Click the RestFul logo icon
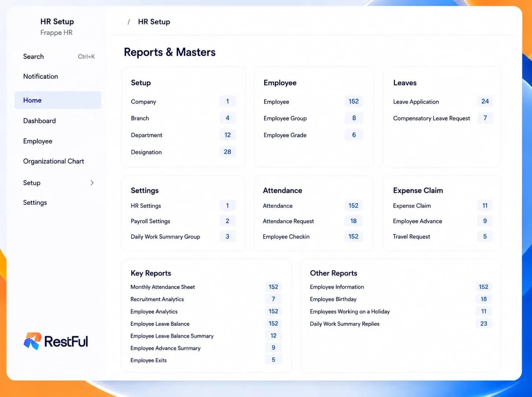Image resolution: width=532 pixels, height=397 pixels. coord(33,341)
